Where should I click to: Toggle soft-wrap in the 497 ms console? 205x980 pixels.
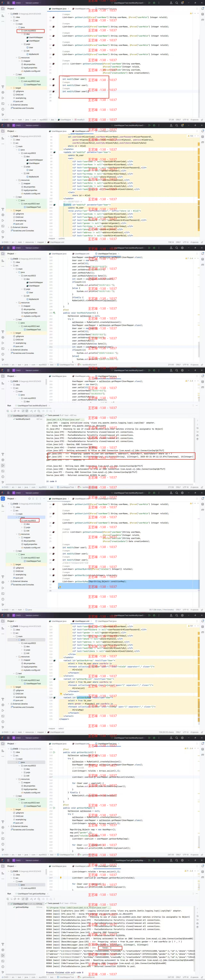click(197, 428)
